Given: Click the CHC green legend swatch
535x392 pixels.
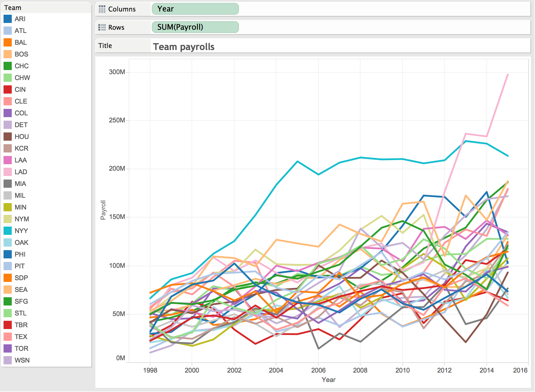Looking at the screenshot, I should (x=8, y=66).
